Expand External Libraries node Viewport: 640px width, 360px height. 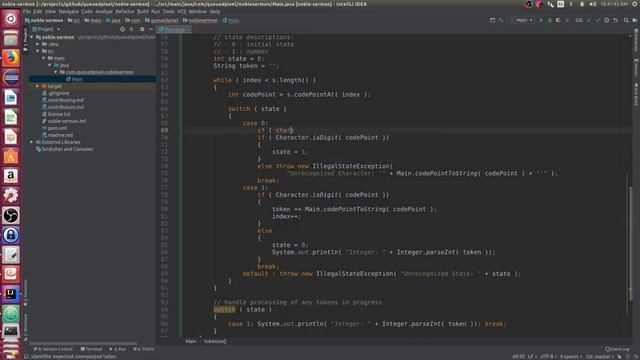[x=32, y=142]
